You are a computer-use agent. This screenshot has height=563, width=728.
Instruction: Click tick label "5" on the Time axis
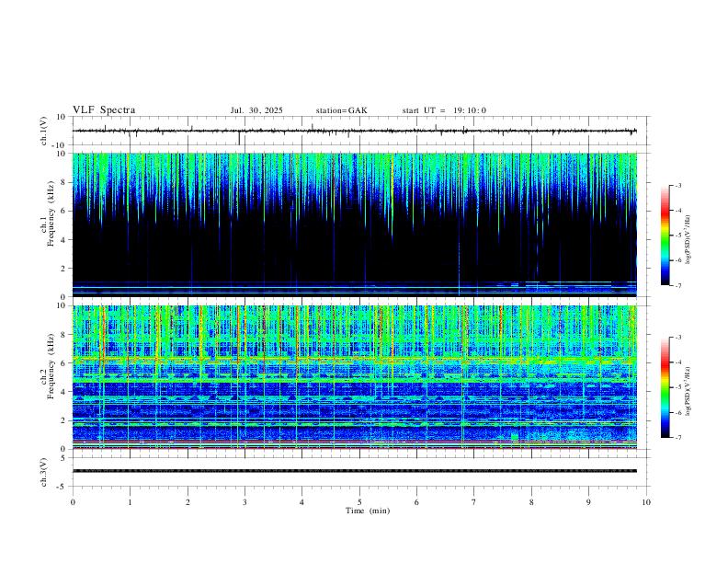(359, 502)
